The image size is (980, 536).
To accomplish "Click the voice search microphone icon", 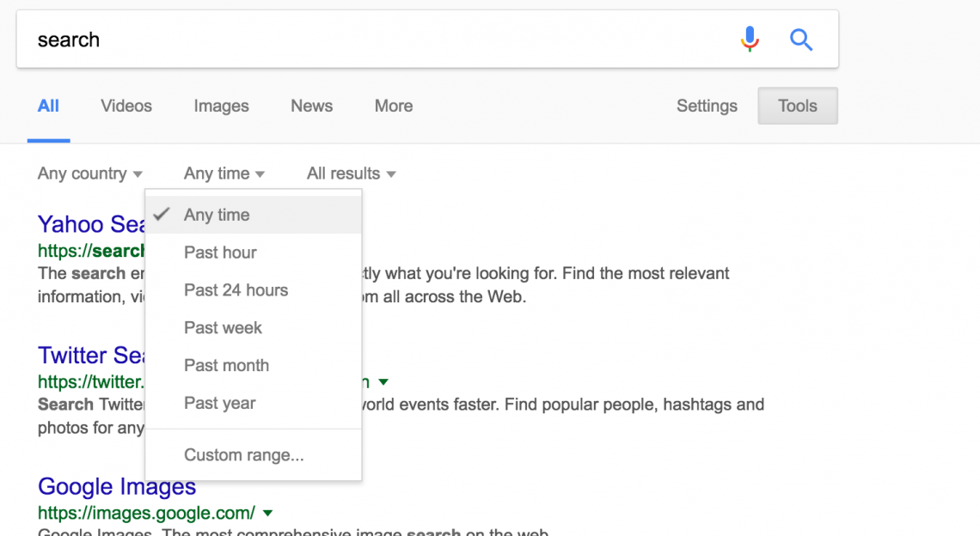I will tap(749, 39).
